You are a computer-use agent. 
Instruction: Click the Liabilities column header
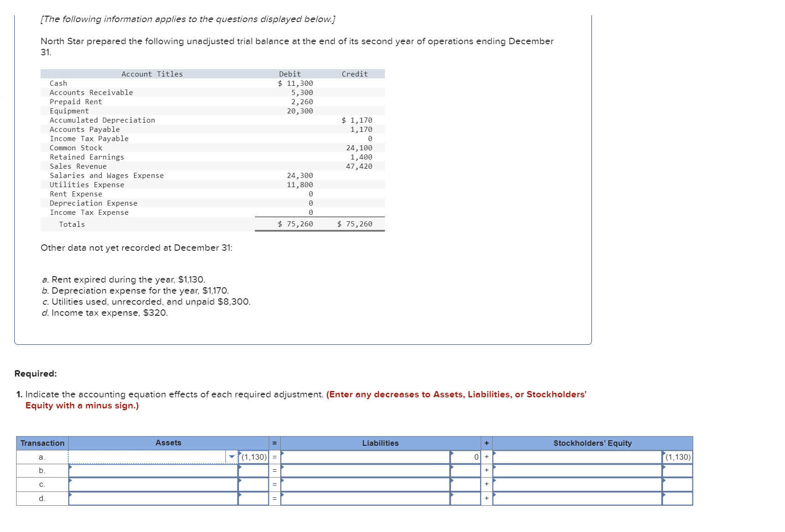pyautogui.click(x=380, y=443)
